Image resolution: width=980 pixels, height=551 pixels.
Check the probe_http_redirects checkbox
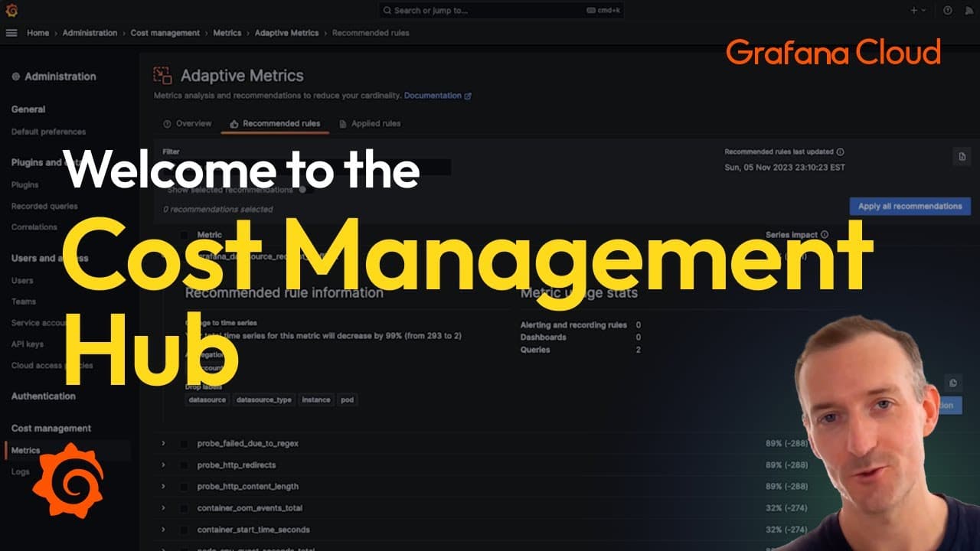[x=184, y=465]
